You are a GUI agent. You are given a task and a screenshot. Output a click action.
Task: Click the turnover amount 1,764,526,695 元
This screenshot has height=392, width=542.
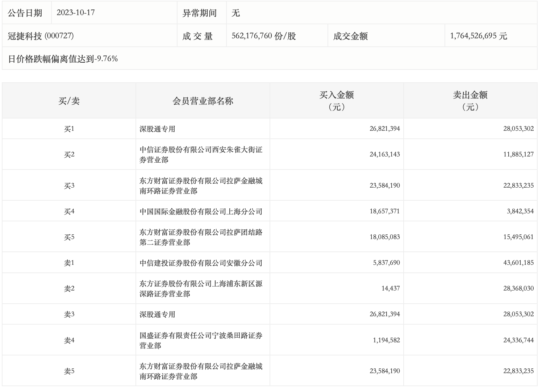point(478,36)
